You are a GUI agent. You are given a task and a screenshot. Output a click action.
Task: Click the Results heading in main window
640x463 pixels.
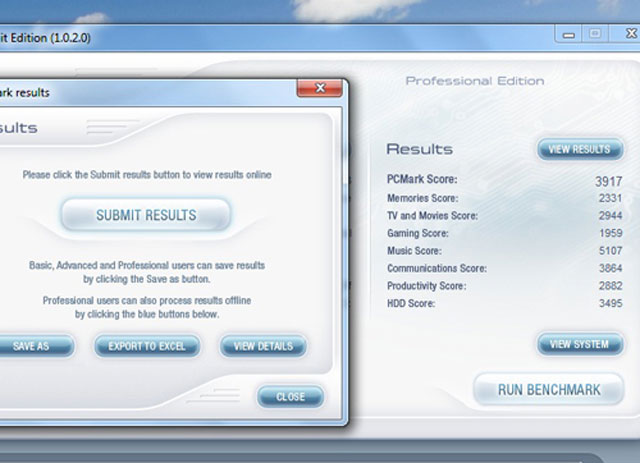coord(420,149)
